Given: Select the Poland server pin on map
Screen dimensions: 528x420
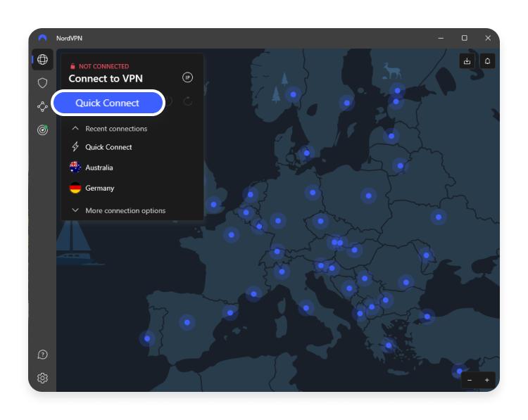Looking at the screenshot, I should pos(369,196).
